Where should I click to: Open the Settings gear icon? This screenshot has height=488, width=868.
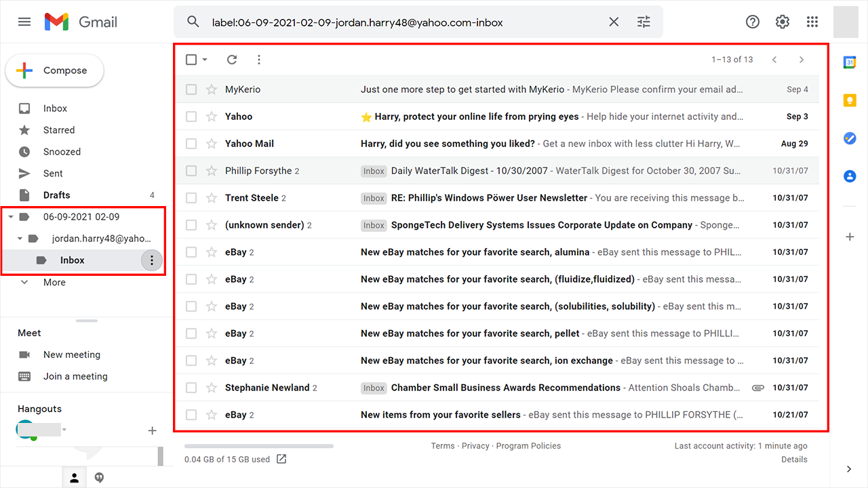[783, 22]
